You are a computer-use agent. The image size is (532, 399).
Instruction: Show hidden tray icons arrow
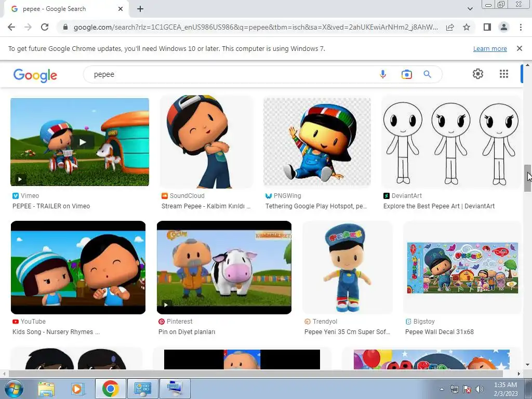pyautogui.click(x=442, y=389)
